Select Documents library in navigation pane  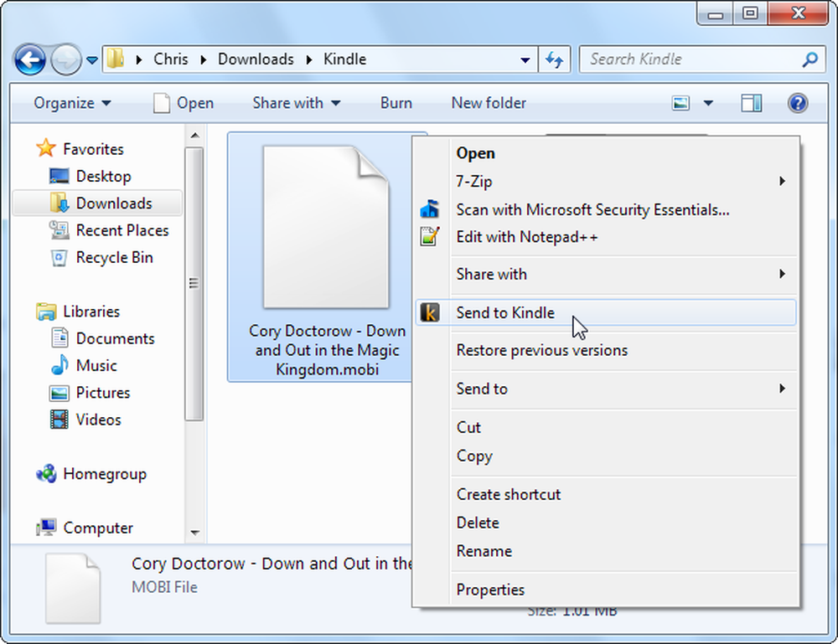(102, 338)
